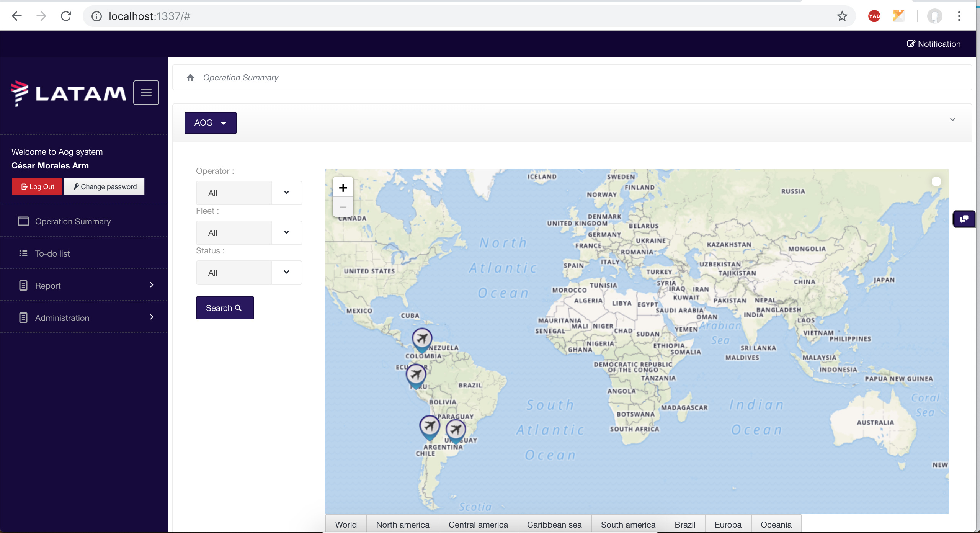Open the Fleet dropdown
The image size is (980, 533).
point(249,233)
